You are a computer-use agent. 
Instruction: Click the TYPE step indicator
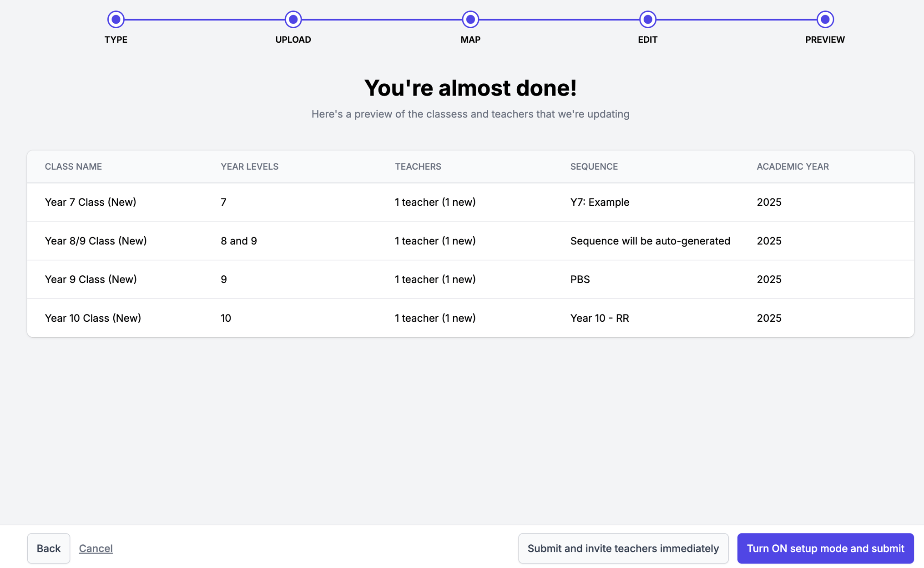click(x=116, y=19)
